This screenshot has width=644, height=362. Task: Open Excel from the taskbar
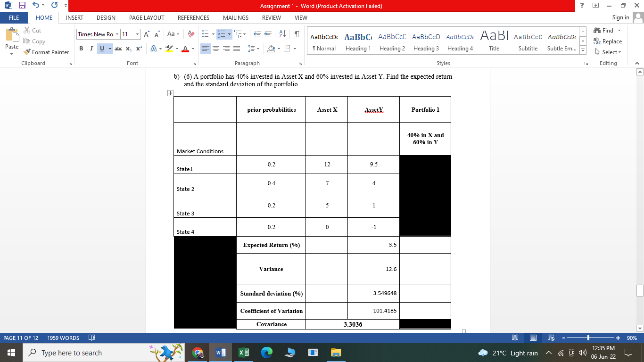(x=243, y=353)
